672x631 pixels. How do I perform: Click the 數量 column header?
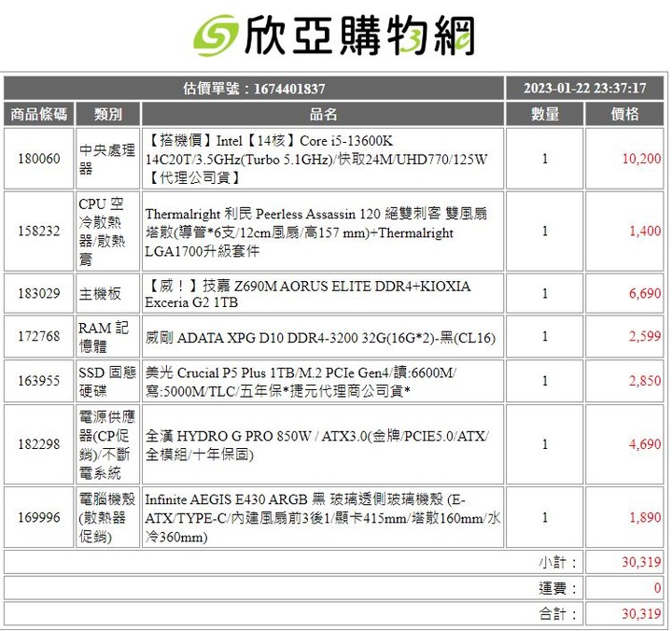pyautogui.click(x=545, y=114)
